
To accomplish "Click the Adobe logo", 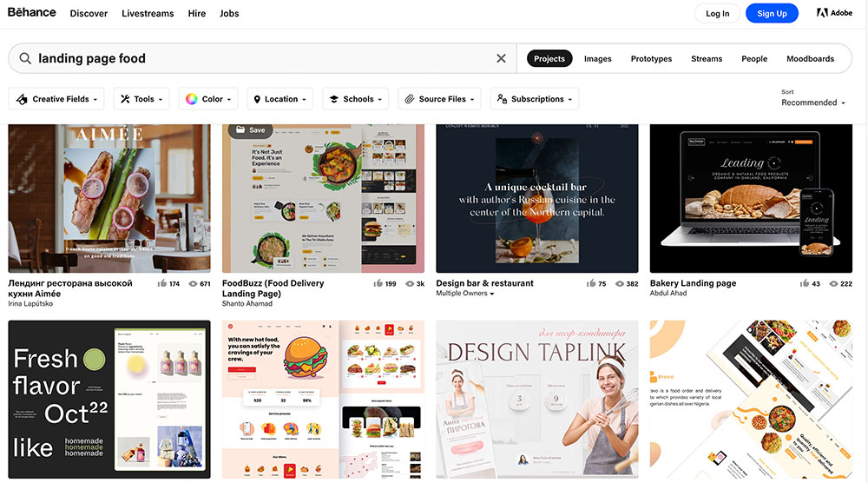I will pyautogui.click(x=834, y=13).
